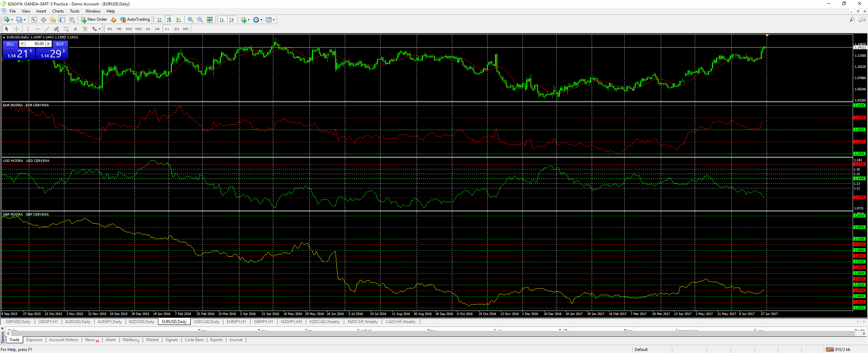Click the New Order button
The image size is (868, 353).
click(94, 20)
